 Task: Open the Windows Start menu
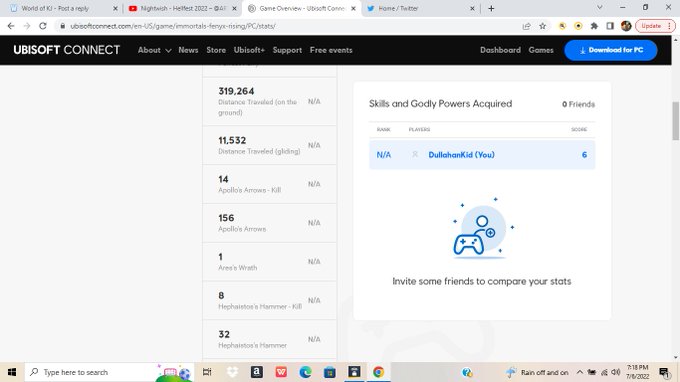12,372
